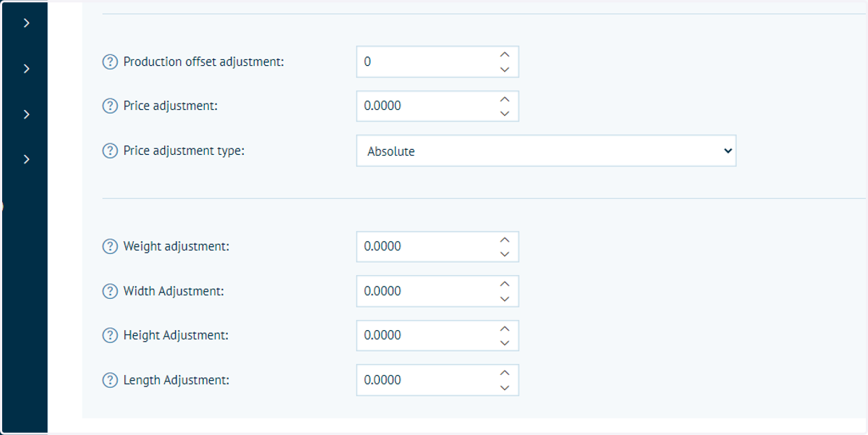868x435 pixels.
Task: Increase the Price adjustment value
Action: click(x=505, y=98)
